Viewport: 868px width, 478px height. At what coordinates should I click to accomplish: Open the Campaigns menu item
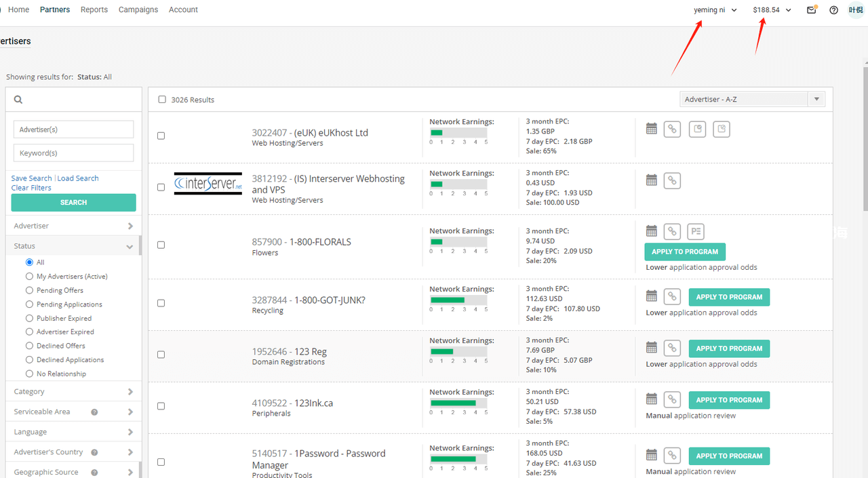pyautogui.click(x=138, y=9)
